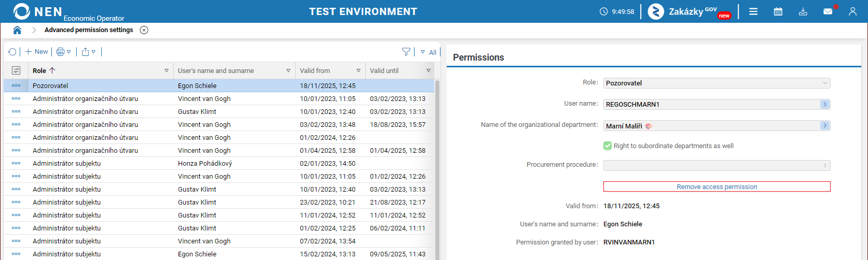Screen dimensions: 868x260
Task: Expand the All filter dropdown
Action: (x=429, y=52)
